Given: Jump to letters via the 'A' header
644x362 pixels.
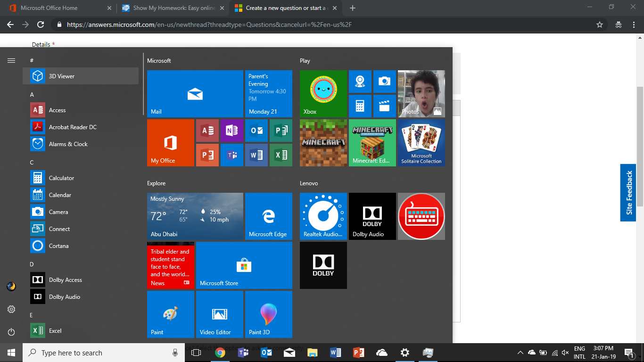Looking at the screenshot, I should (x=32, y=95).
